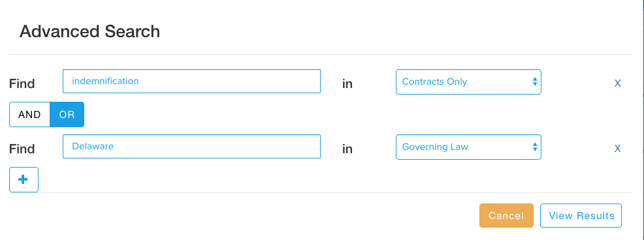This screenshot has width=644, height=240.
Task: Click the 'in' label before Contracts Only
Action: [x=347, y=83]
